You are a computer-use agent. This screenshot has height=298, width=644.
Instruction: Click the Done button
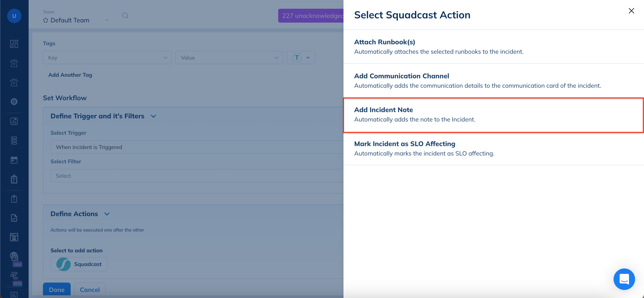(57, 290)
